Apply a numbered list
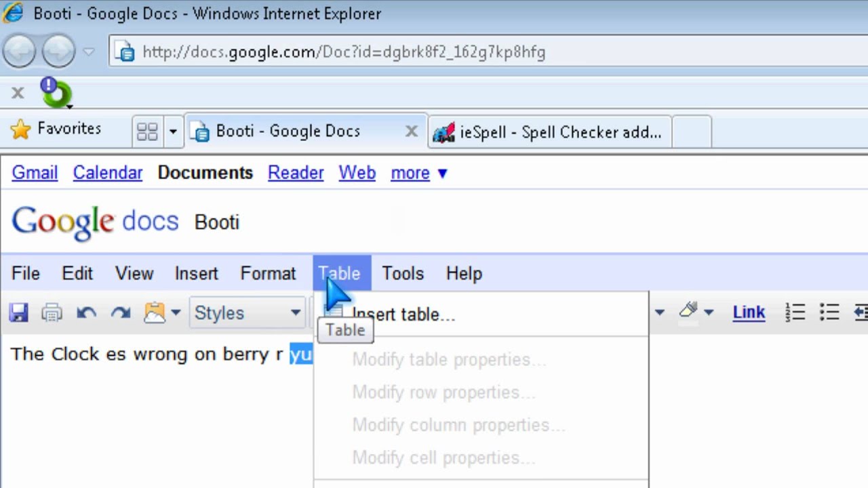868x488 pixels. pyautogui.click(x=795, y=312)
